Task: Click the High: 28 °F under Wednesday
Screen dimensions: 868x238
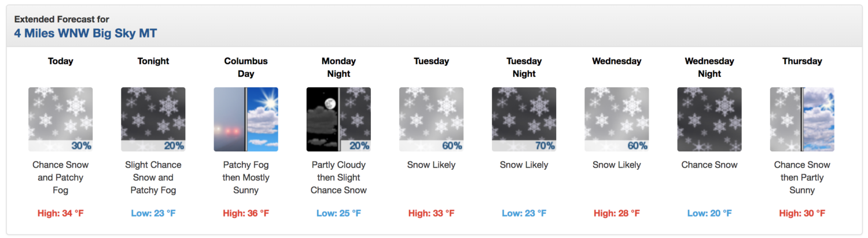Action: point(617,213)
